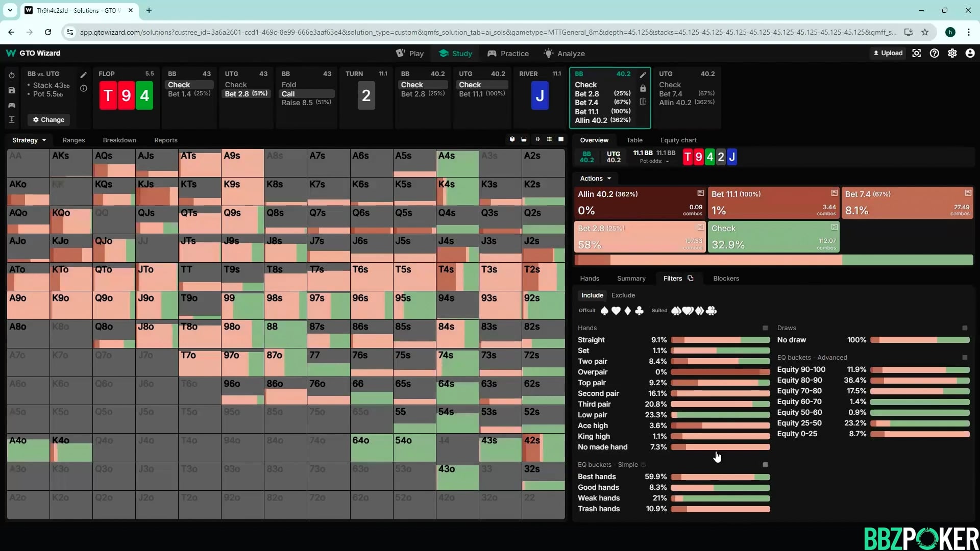
Task: Switch to the Equity chart tab
Action: (678, 140)
